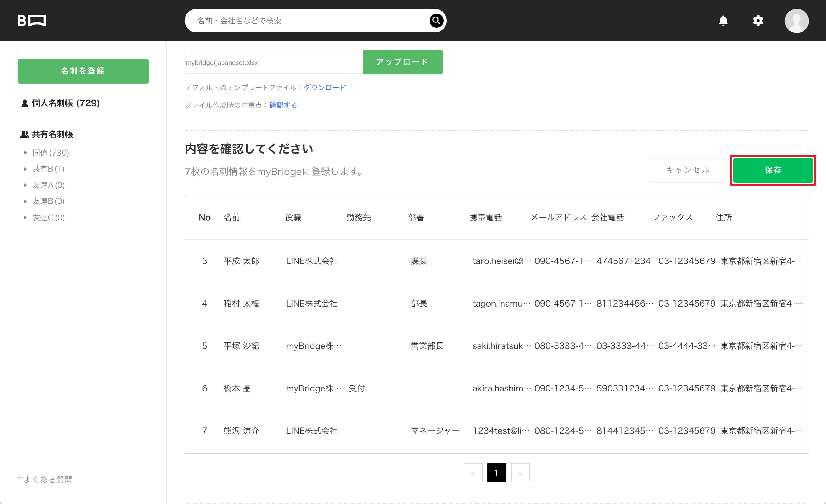This screenshot has height=504, width=826.
Task: Click the saki.hiratsuk… email cell
Action: tap(502, 346)
